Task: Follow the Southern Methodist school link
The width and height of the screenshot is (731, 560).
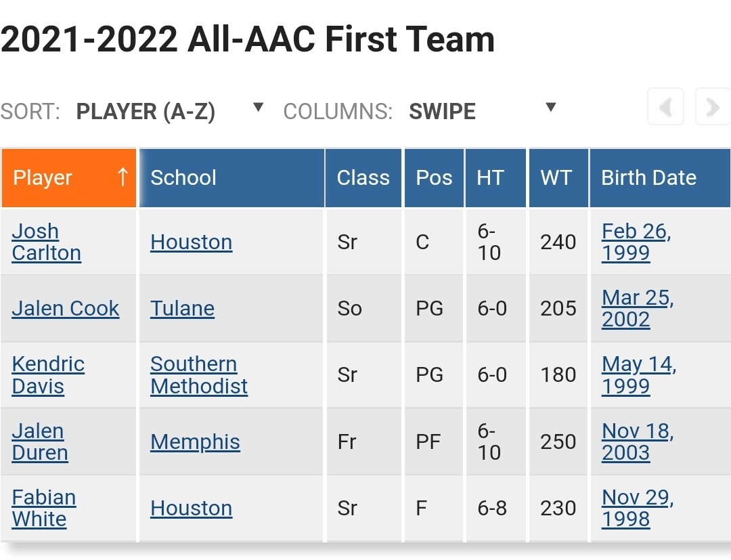Action: point(199,375)
